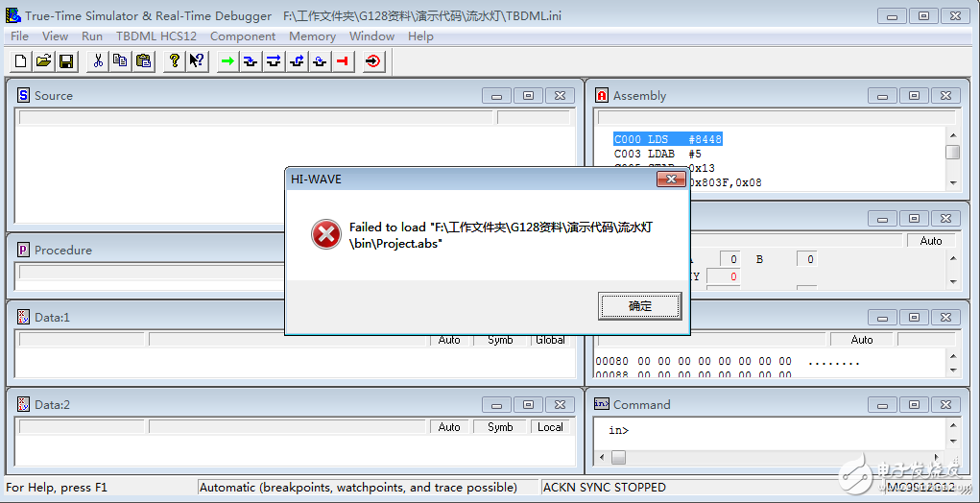Screen dimensions: 980x503
Task: Open the Window menu
Action: click(x=371, y=36)
